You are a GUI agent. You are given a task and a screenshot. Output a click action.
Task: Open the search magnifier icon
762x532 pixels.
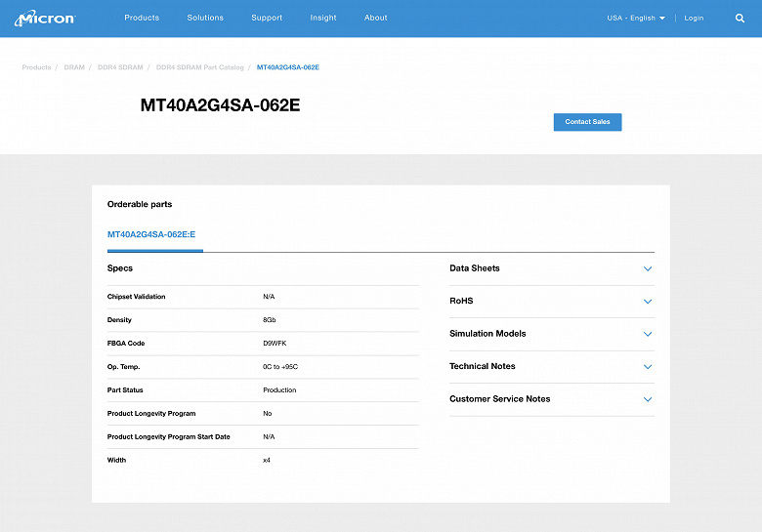(x=740, y=18)
